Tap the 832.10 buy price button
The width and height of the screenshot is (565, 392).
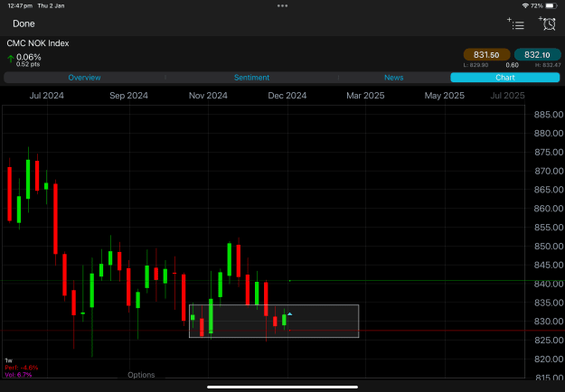(537, 55)
